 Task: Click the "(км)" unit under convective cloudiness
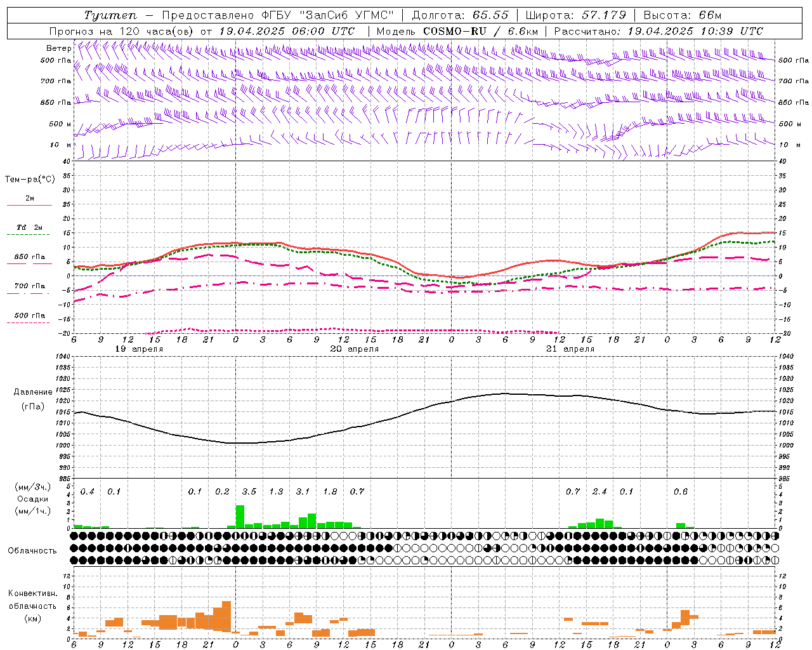(x=32, y=618)
